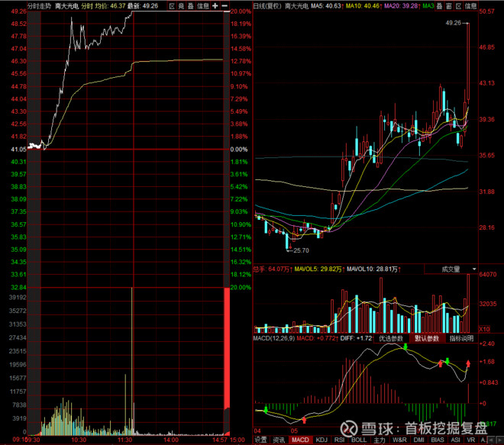
Task: Switch to the ASI indicator tab
Action: click(455, 440)
